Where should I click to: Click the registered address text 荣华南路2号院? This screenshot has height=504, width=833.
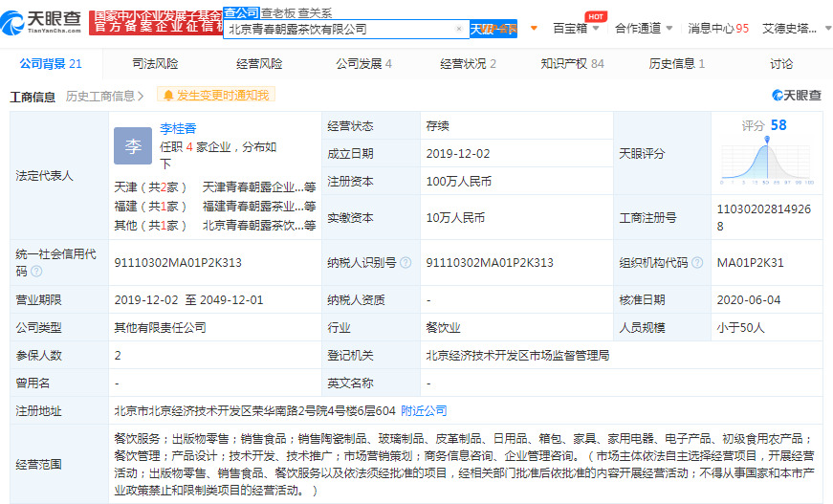click(x=286, y=410)
